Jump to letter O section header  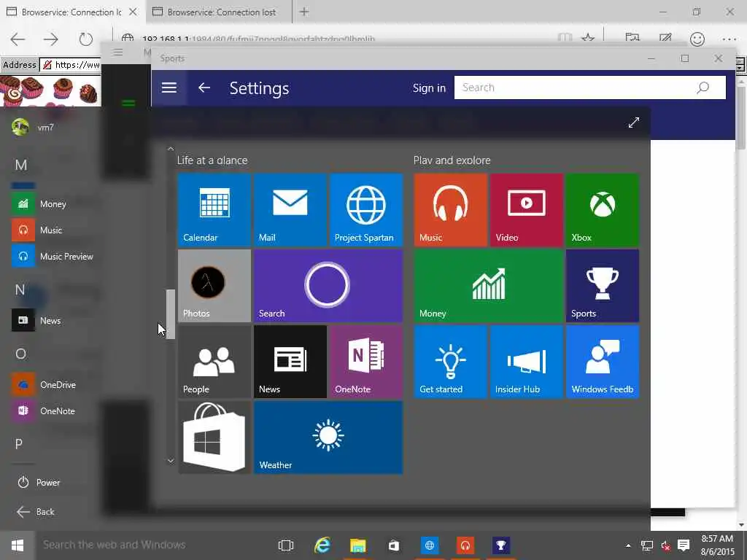20,354
